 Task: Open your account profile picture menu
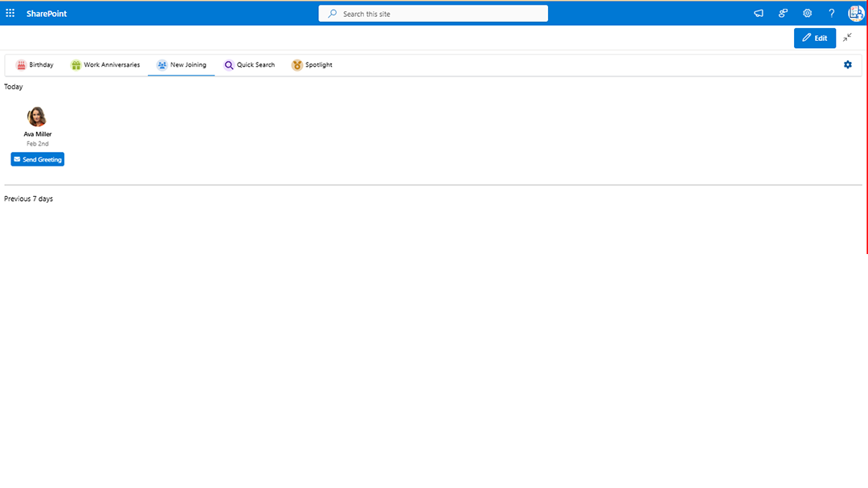click(854, 13)
